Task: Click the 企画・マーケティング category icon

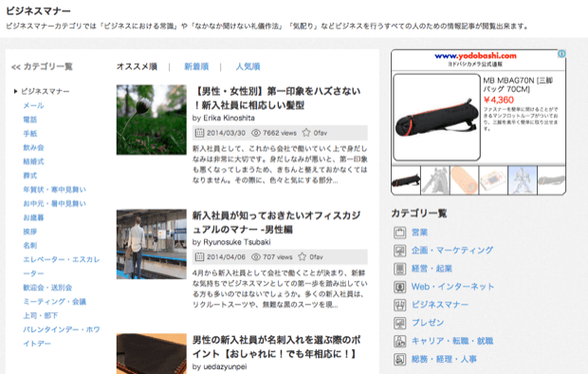Action: pos(400,251)
